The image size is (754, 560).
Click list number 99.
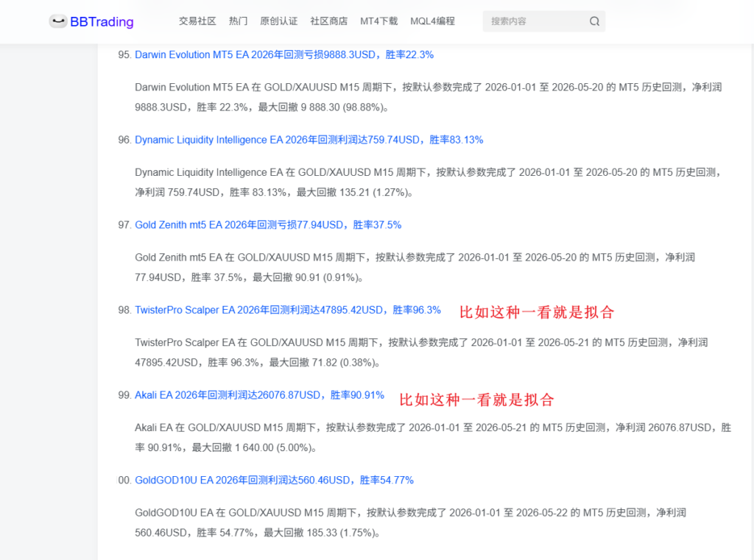coord(124,395)
